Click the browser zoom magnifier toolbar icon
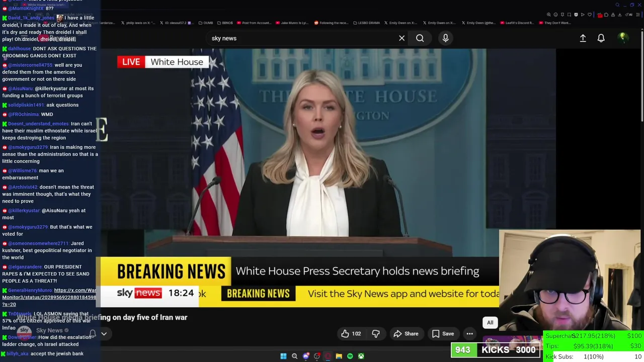Viewport: 644px width, 362px height. pyautogui.click(x=548, y=15)
